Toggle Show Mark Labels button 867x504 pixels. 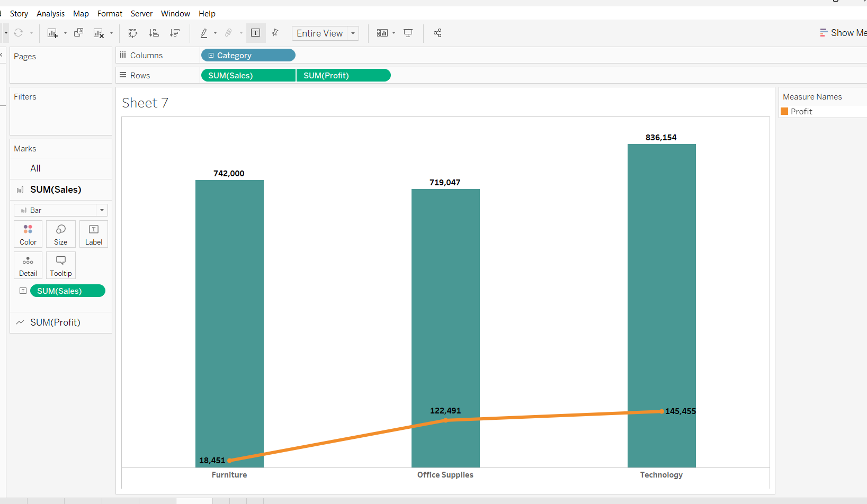pyautogui.click(x=255, y=33)
